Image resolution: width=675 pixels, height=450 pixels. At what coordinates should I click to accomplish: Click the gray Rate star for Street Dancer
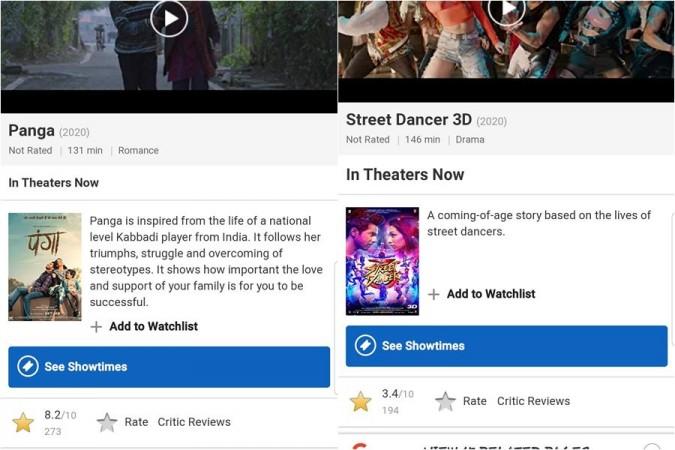(445, 402)
